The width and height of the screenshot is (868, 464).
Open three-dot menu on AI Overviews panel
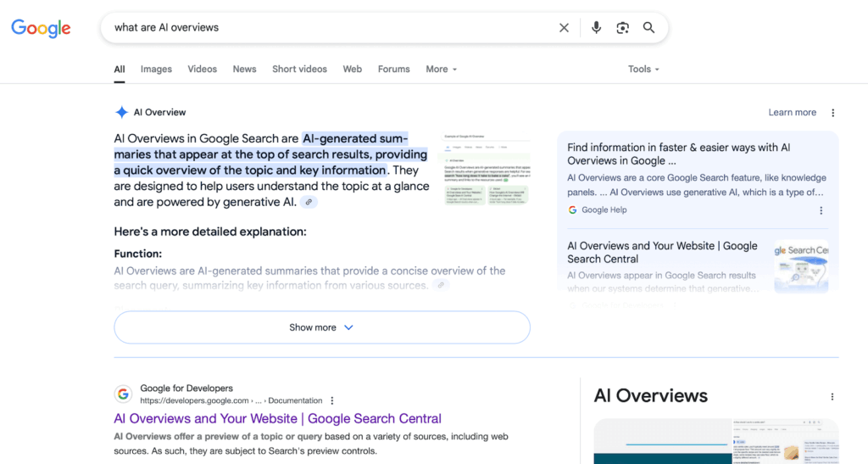click(832, 396)
